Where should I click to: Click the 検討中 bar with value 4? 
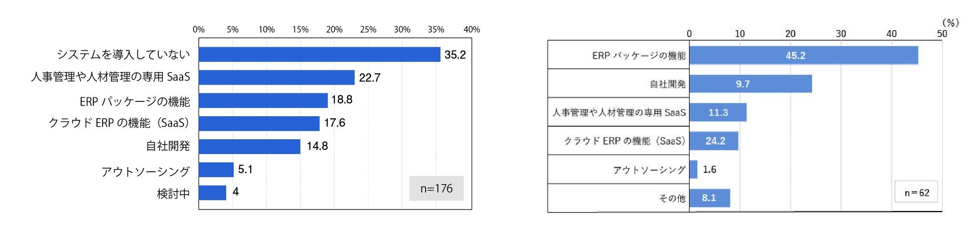tap(212, 193)
